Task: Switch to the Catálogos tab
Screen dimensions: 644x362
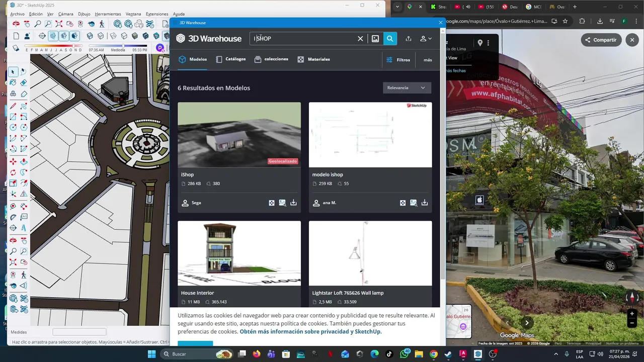Action: coord(231,59)
